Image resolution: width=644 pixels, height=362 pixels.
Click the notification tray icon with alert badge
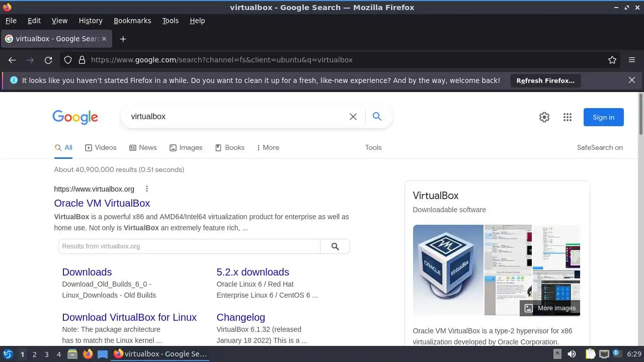click(x=617, y=354)
